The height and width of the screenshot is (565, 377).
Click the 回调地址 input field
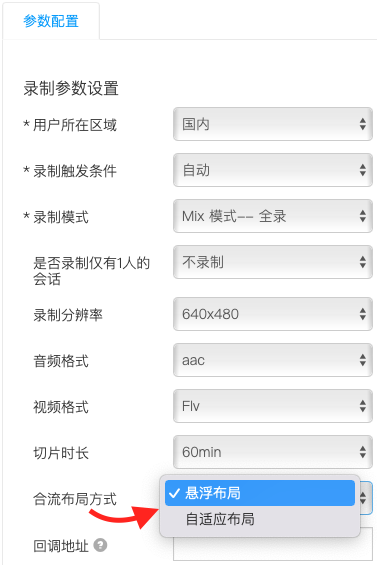click(273, 544)
